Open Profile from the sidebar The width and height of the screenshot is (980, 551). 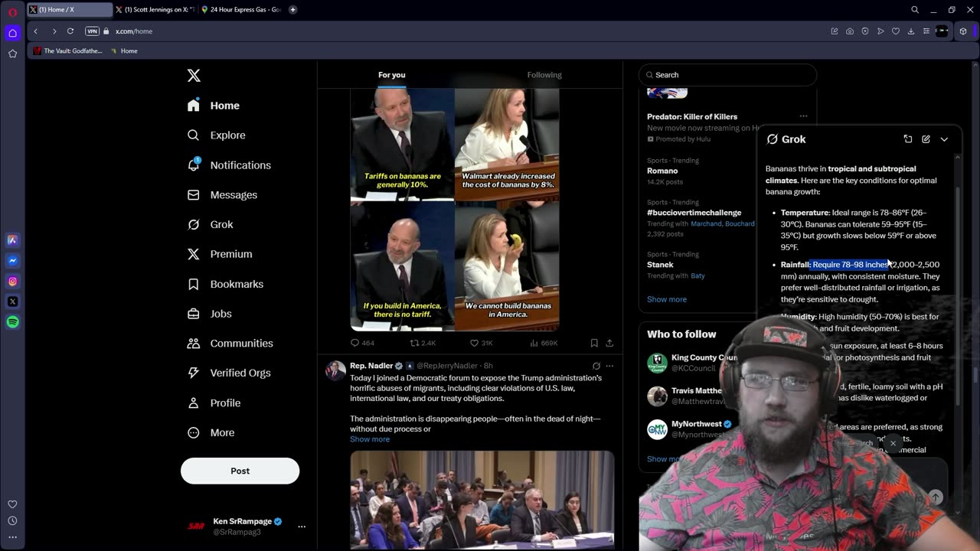[x=214, y=403]
